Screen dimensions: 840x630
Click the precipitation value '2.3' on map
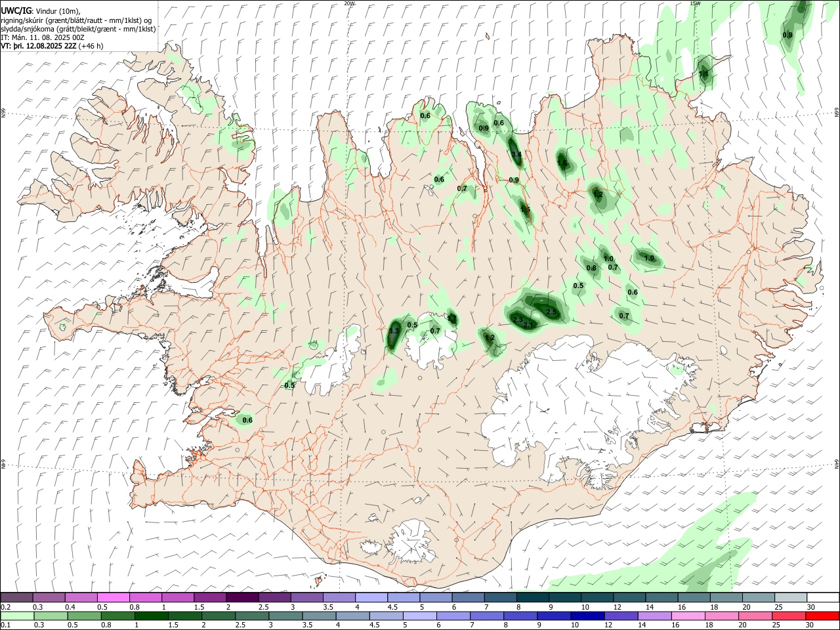[518, 320]
